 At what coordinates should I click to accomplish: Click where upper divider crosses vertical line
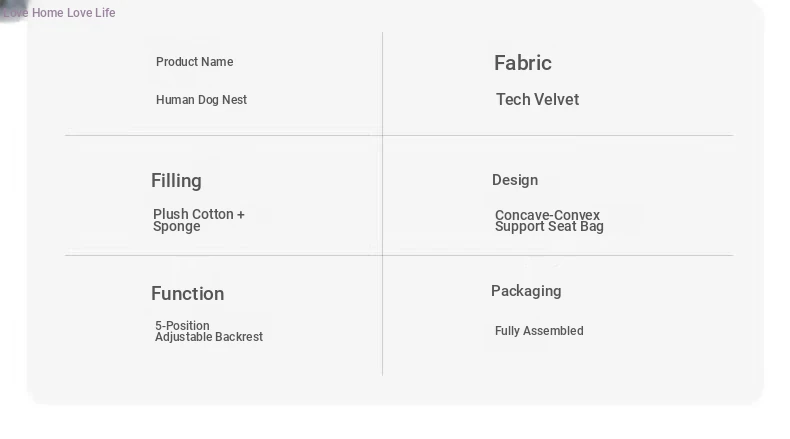[382, 135]
